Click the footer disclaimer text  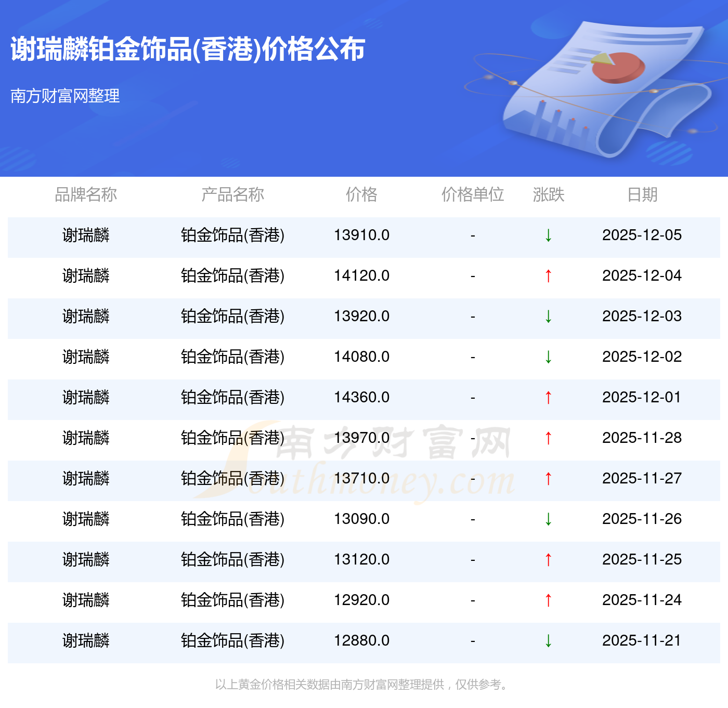(362, 685)
